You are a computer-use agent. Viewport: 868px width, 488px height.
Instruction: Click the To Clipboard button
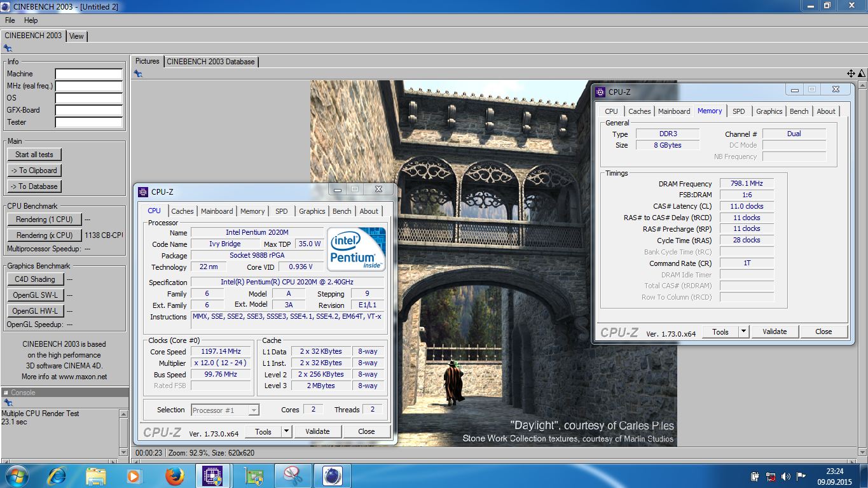point(34,171)
